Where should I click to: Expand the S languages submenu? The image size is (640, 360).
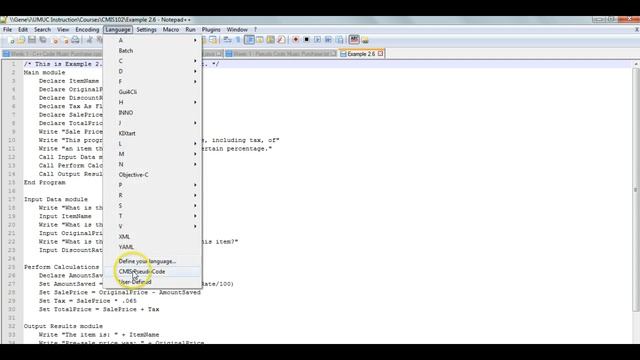tap(152, 206)
